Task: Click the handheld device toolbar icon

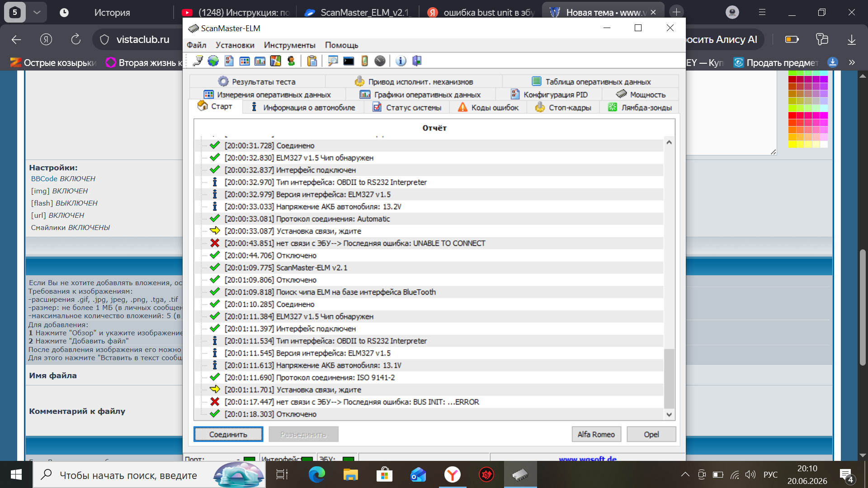Action: [x=364, y=61]
